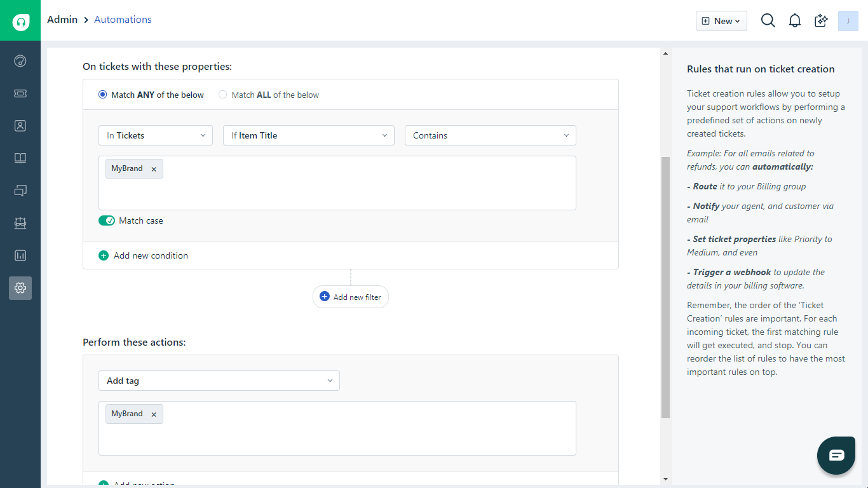Click the Admin breadcrumb
The width and height of the screenshot is (868, 488).
(x=62, y=20)
